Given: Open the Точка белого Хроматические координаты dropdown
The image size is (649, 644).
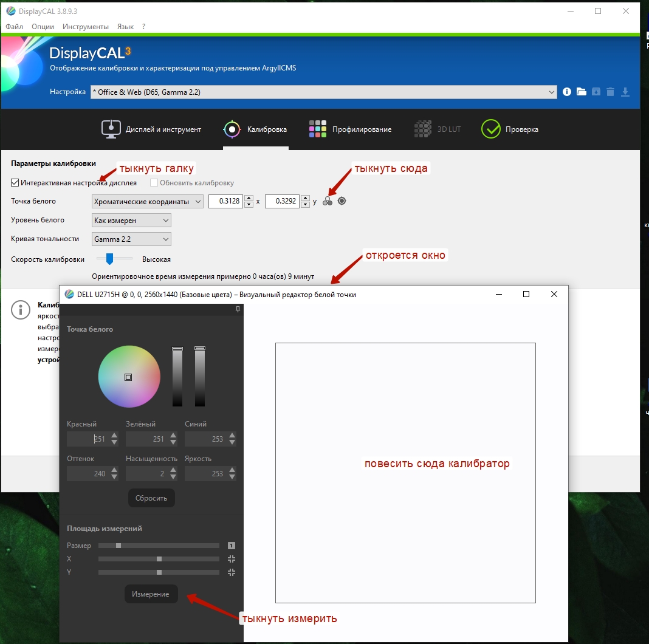Looking at the screenshot, I should [x=147, y=202].
